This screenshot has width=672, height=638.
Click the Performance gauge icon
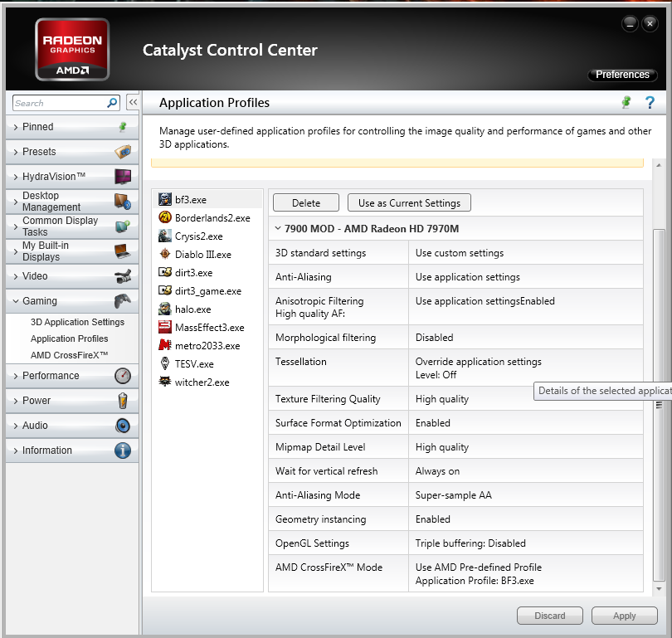(123, 376)
